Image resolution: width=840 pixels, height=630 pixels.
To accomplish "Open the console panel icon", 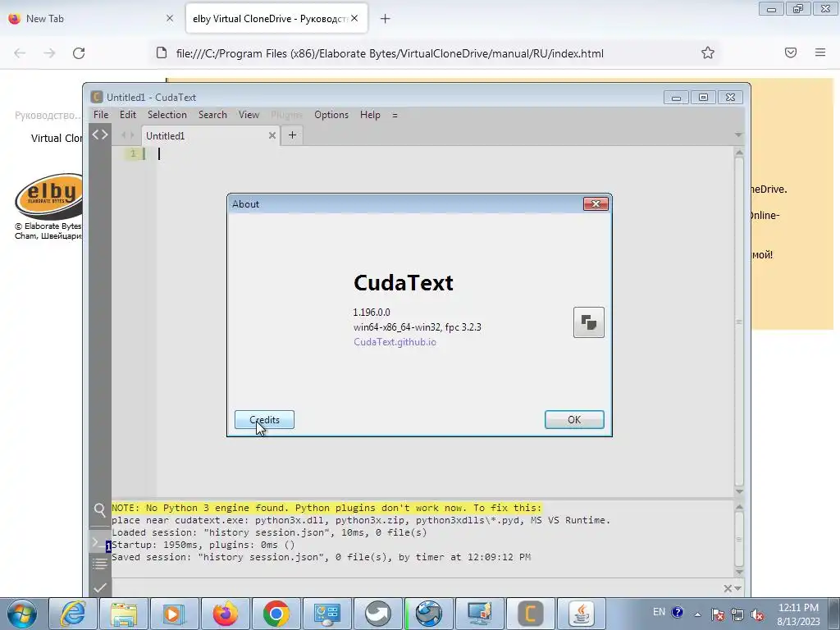I will point(99,543).
